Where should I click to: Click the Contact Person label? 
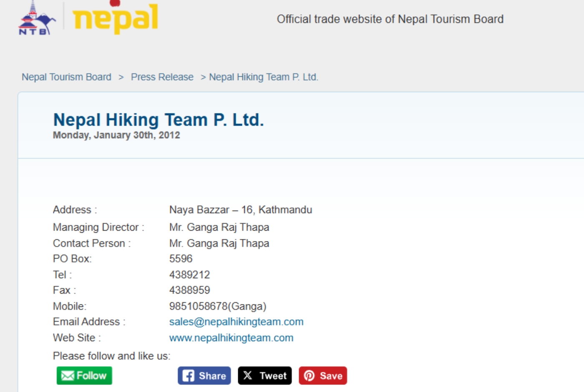pos(92,243)
